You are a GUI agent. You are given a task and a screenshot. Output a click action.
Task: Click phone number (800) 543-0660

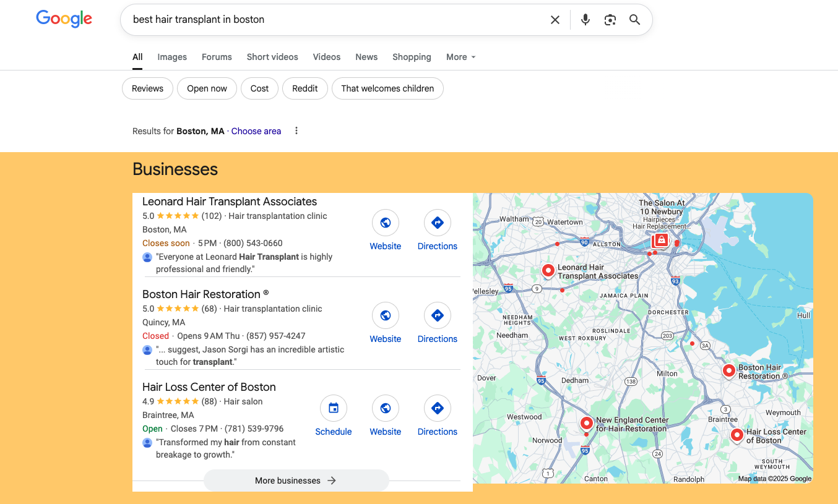[x=253, y=243]
